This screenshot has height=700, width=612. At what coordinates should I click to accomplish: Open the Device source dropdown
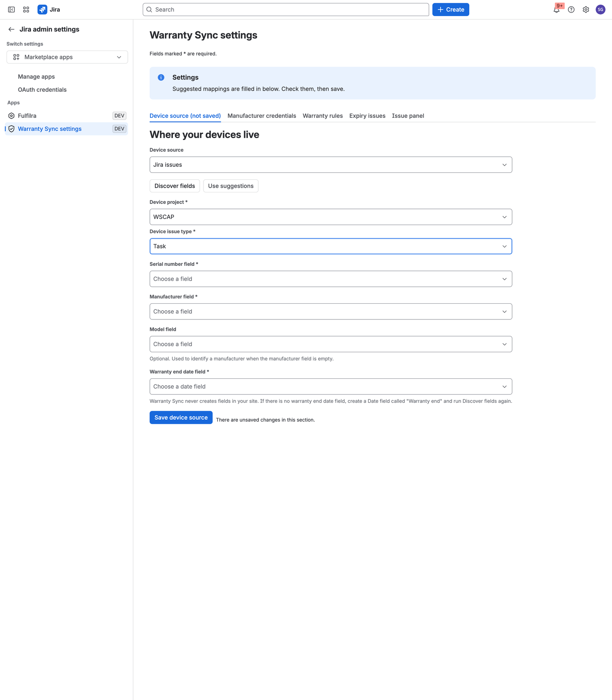pos(331,165)
